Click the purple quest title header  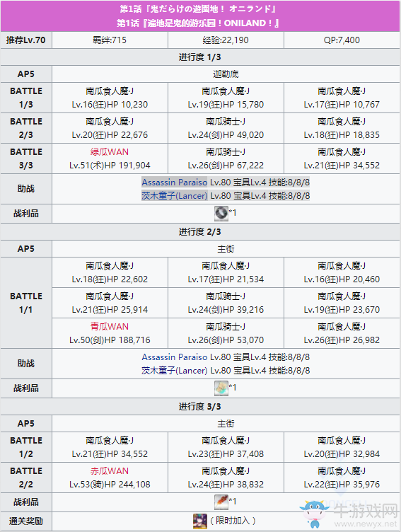[x=200, y=16]
